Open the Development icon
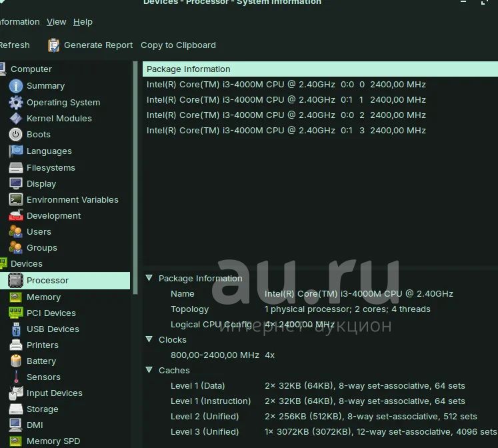 click(15, 215)
